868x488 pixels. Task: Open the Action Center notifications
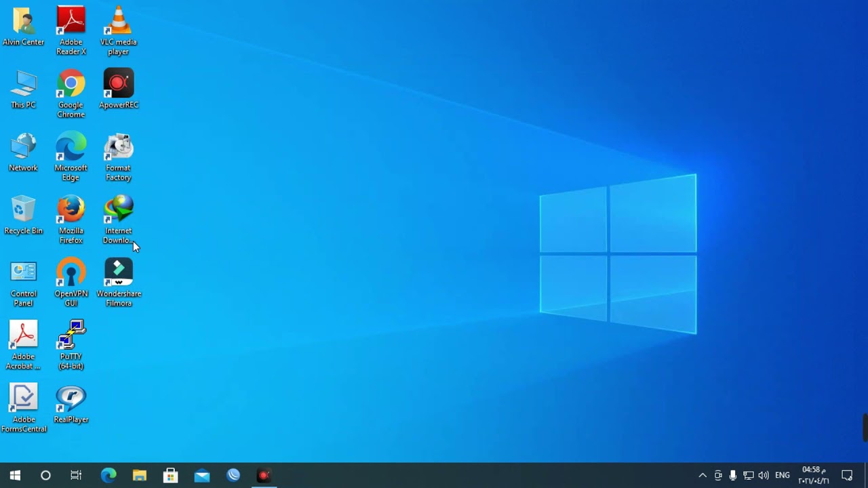847,475
